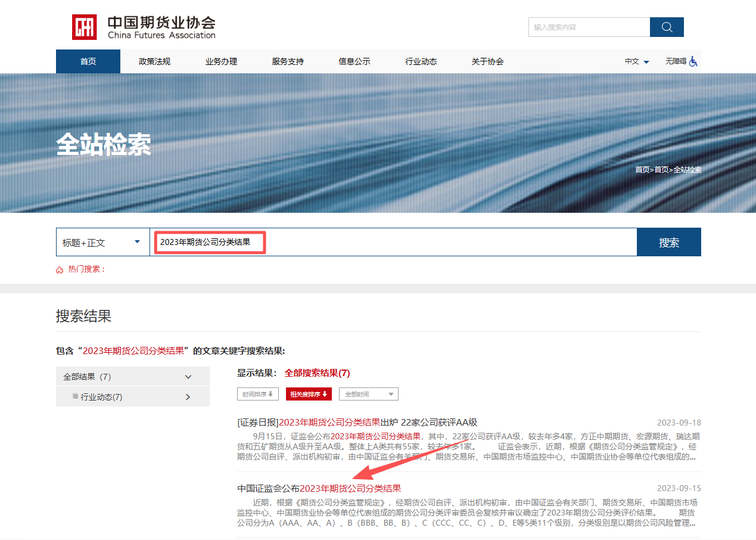Open article 中国证监会公布2023年期货公司分类结果
Image resolution: width=756 pixels, height=540 pixels.
coord(319,488)
